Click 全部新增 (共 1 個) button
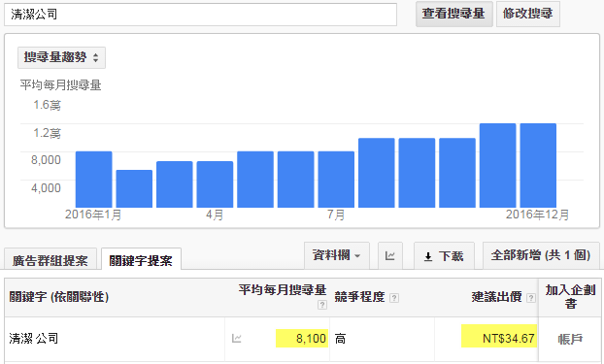This screenshot has width=604, height=364. (541, 255)
